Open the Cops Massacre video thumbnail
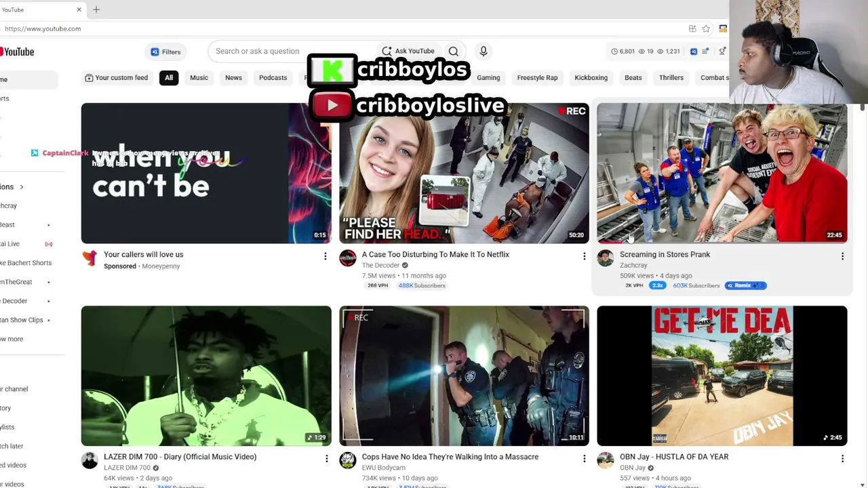Viewport: 868px width, 488px height. [x=465, y=376]
